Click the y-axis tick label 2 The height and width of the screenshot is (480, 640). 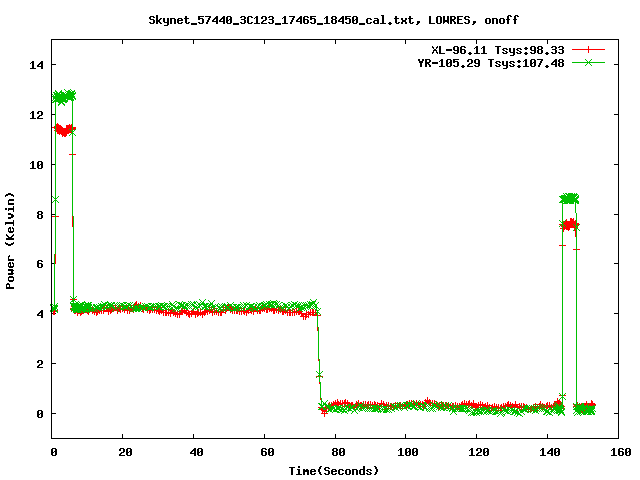point(40,364)
